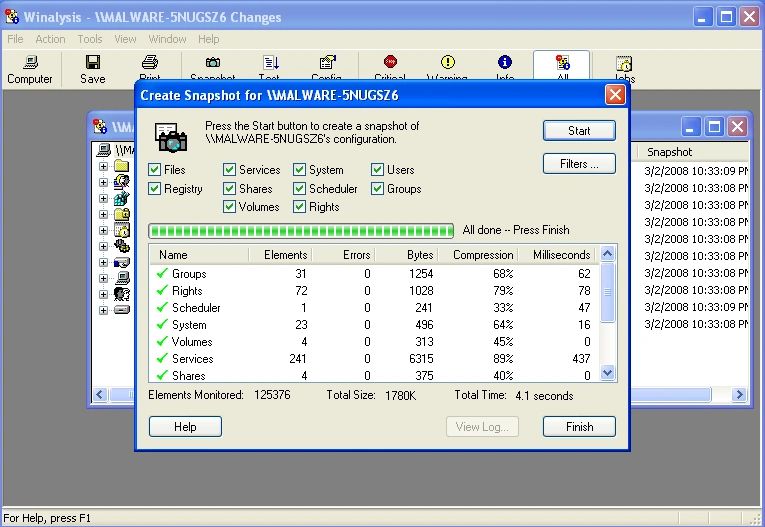Viewport: 765px width, 527px height.
Task: Expand the first tree node under computer
Action: 103,166
